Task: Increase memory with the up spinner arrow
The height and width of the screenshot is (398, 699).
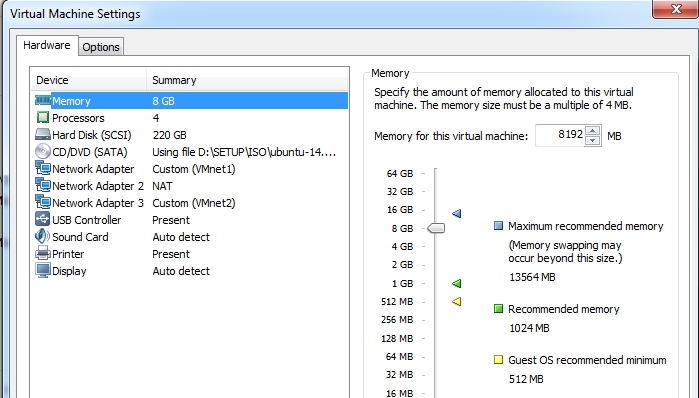Action: [x=592, y=131]
